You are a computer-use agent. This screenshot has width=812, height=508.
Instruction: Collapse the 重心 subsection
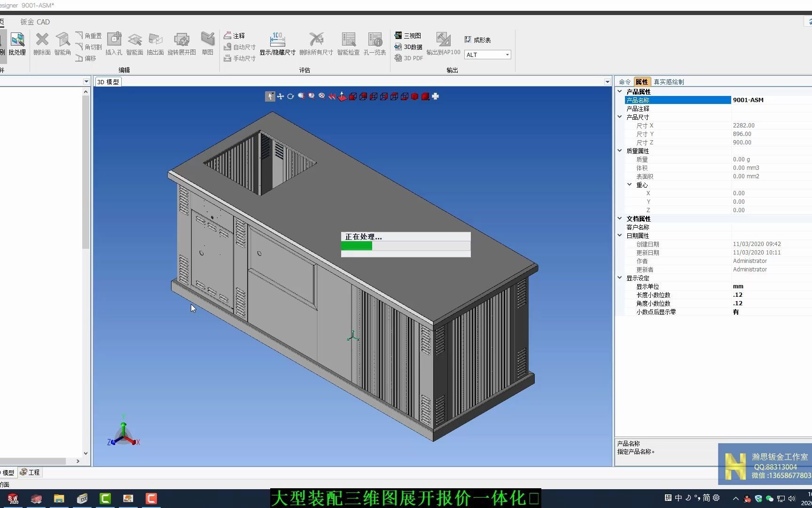[630, 185]
